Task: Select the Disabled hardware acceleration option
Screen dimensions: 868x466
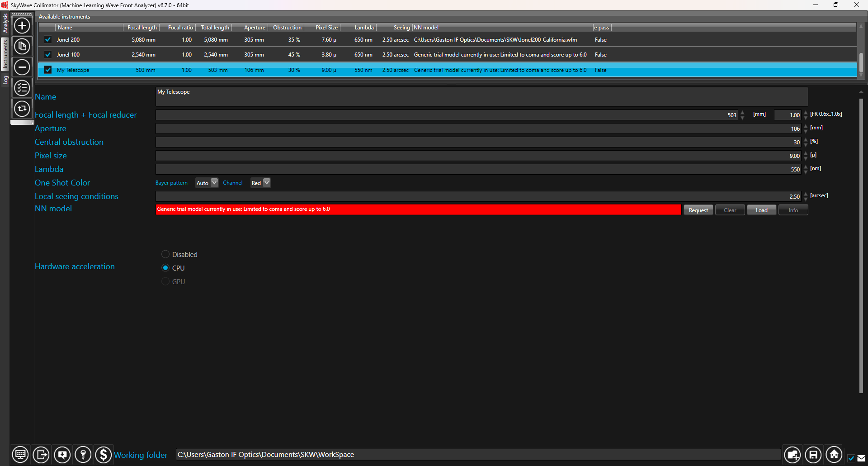Action: pyautogui.click(x=165, y=254)
